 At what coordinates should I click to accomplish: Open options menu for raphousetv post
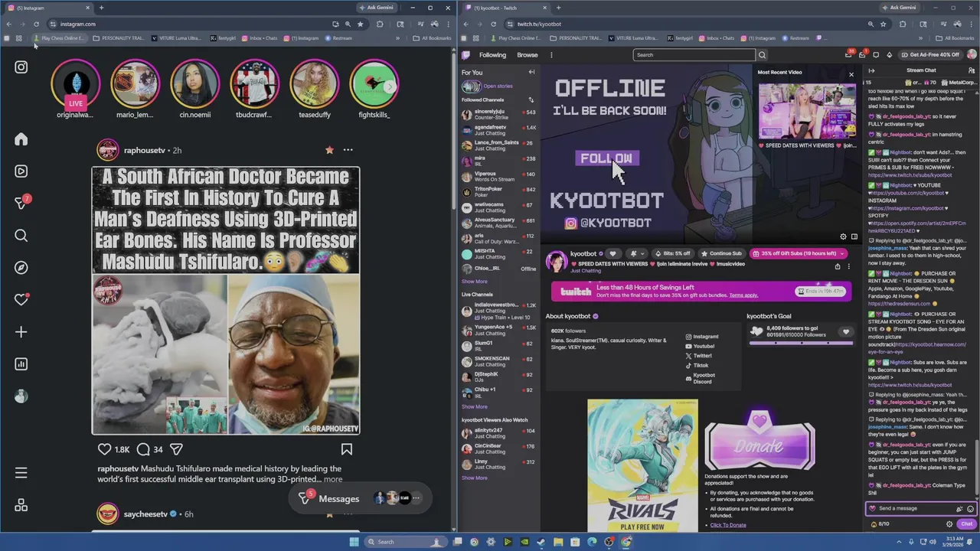pyautogui.click(x=348, y=150)
